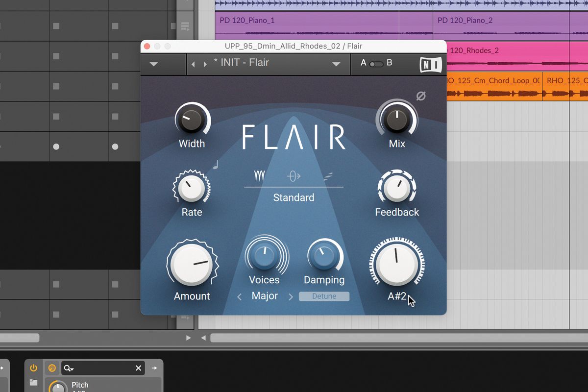588x392 pixels.
Task: Click the orange plugin icon beside the search bar
Action: 52,367
